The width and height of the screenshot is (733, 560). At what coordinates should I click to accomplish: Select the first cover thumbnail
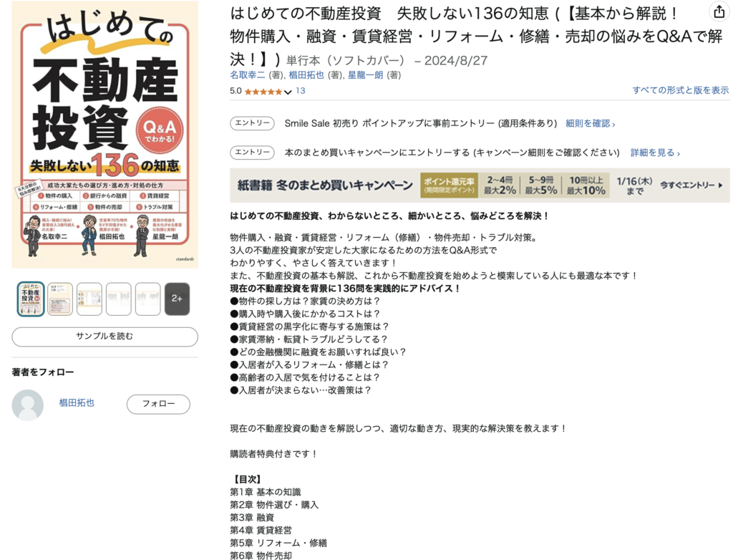pyautogui.click(x=31, y=299)
